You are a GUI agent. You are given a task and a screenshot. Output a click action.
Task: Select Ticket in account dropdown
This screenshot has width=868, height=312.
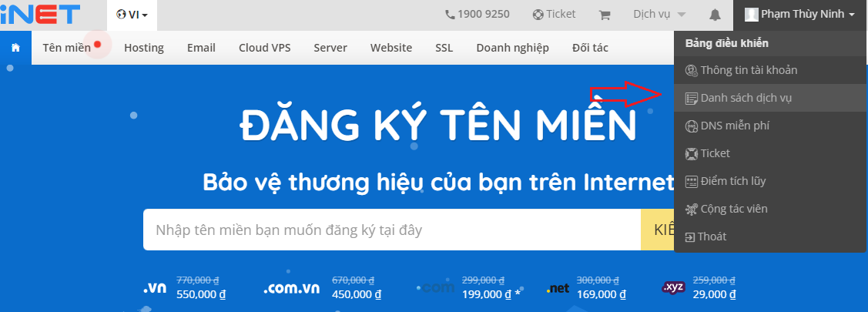pos(769,153)
